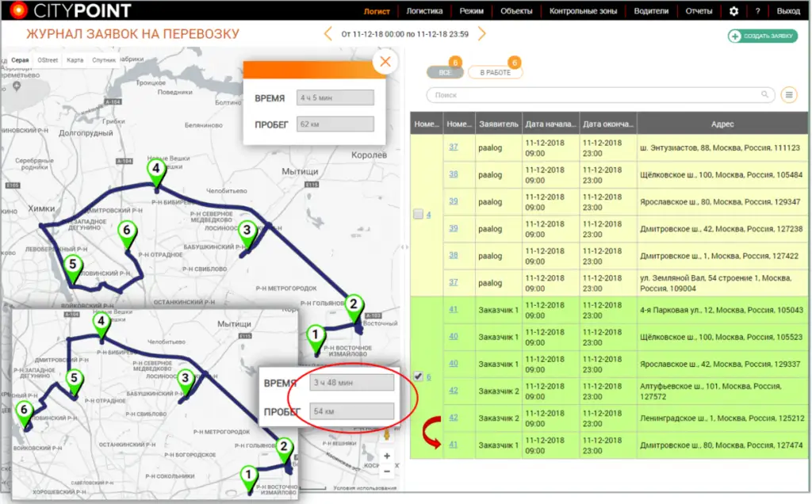Zoom out the map with minus button
This screenshot has width=812, height=504.
[386, 471]
